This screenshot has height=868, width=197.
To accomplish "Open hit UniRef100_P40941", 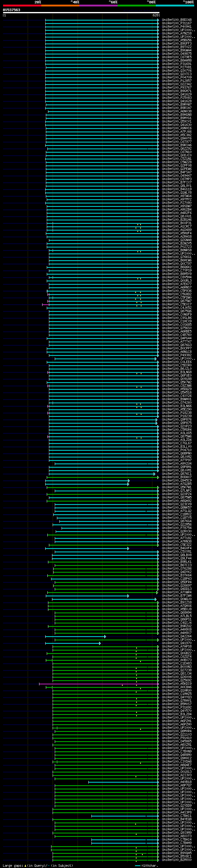I will click(x=177, y=26).
